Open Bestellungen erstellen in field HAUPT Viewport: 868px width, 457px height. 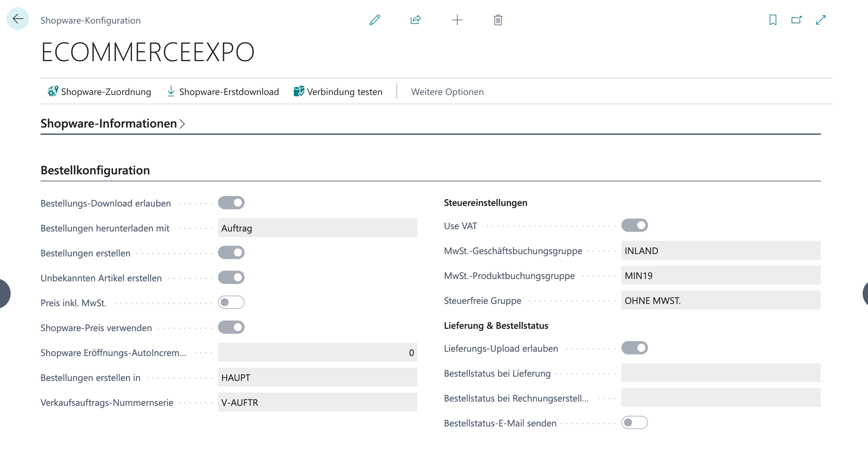pos(318,377)
